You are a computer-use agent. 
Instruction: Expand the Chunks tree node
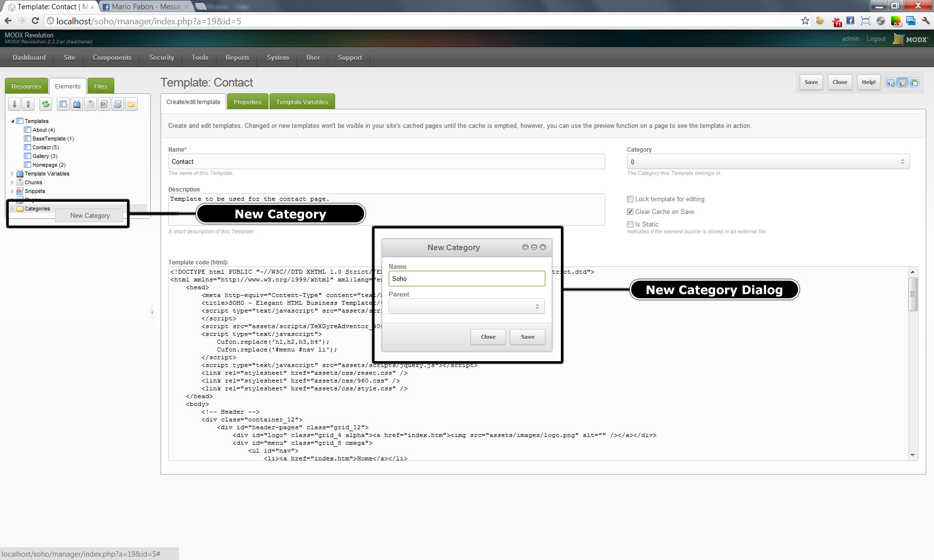point(13,182)
